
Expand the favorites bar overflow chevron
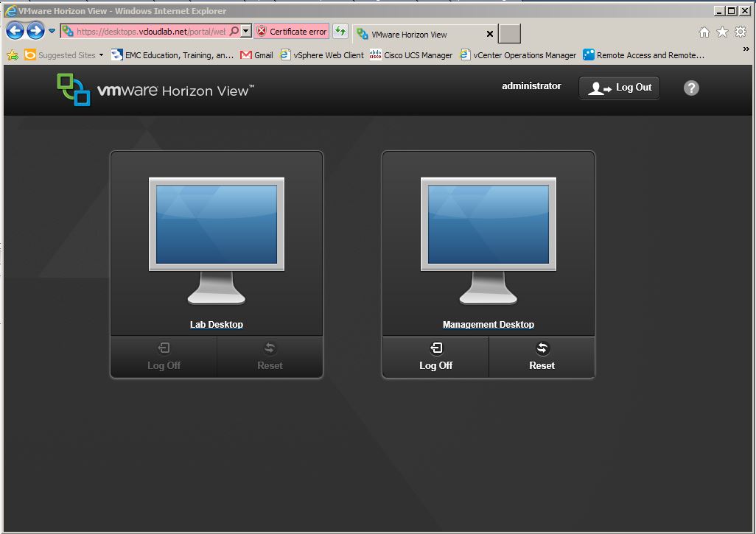point(746,49)
